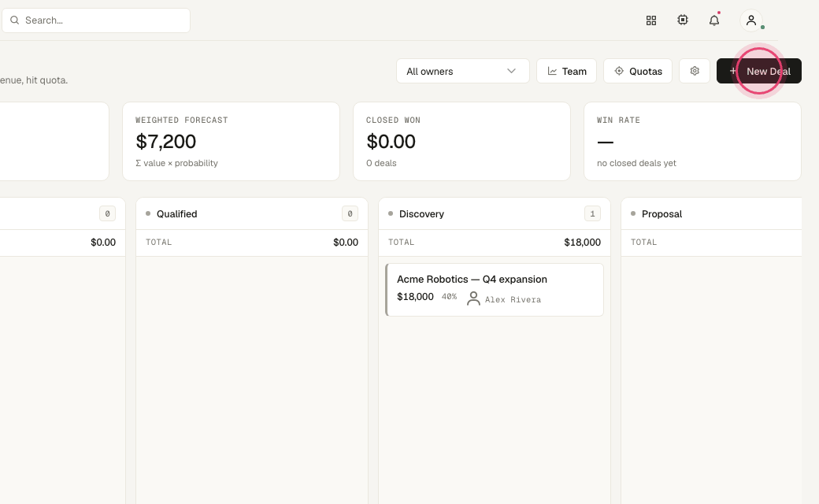This screenshot has width=819, height=504.
Task: Select the Proposal column header
Action: (711, 213)
